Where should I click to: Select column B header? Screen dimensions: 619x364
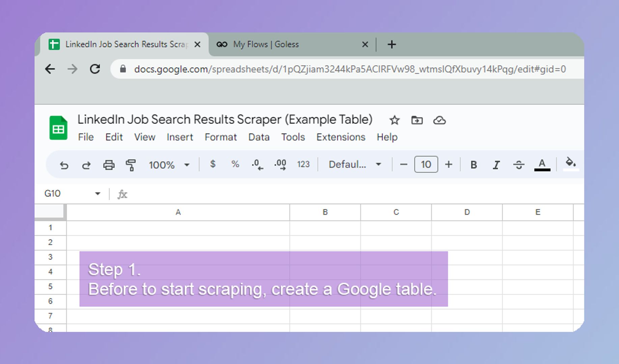point(325,212)
